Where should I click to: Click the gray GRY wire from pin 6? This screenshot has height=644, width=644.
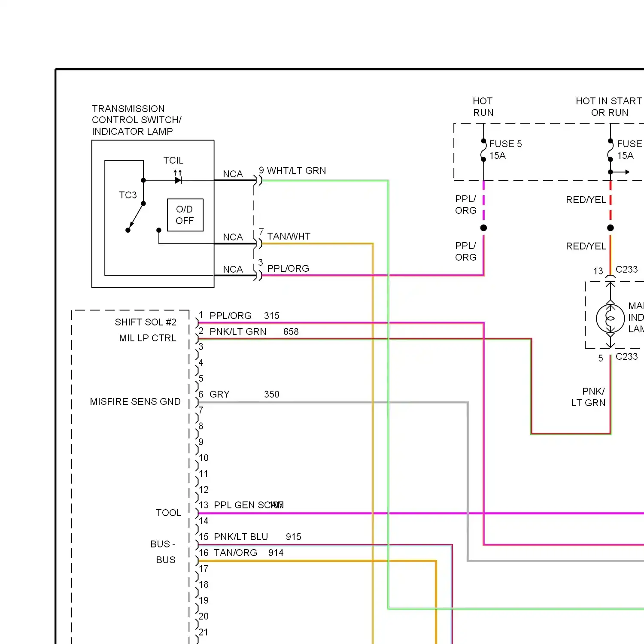(333, 402)
